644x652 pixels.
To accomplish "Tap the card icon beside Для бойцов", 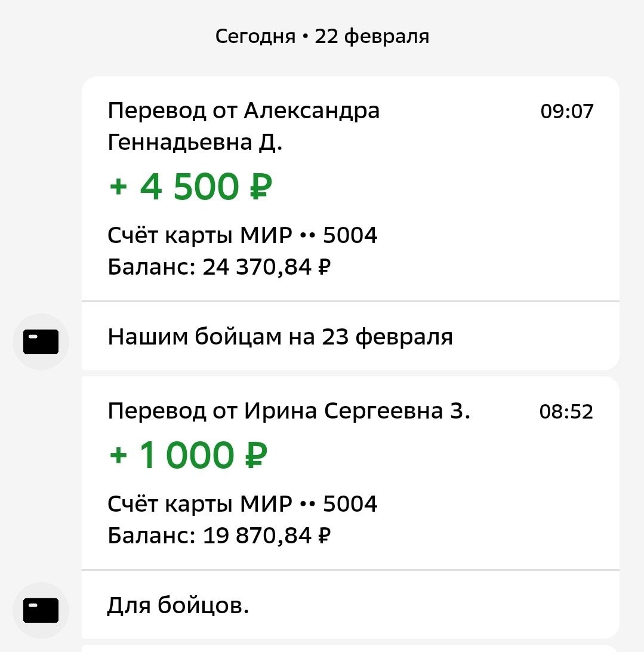I will tap(41, 610).
